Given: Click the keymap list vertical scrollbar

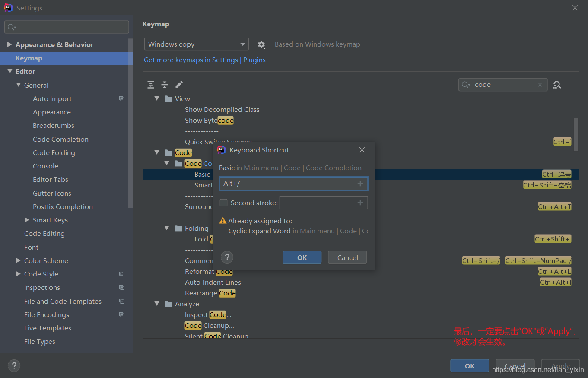Looking at the screenshot, I should tap(575, 134).
